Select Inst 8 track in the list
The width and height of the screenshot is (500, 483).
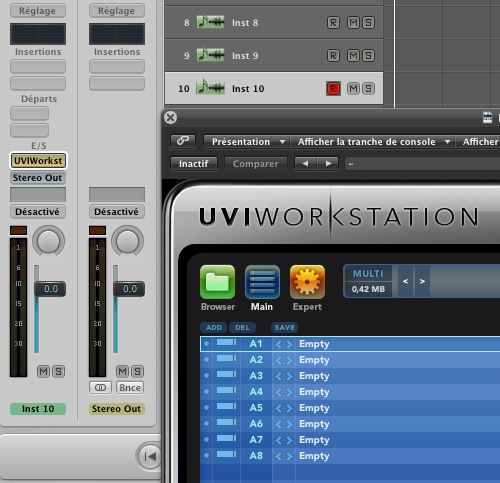[x=274, y=23]
